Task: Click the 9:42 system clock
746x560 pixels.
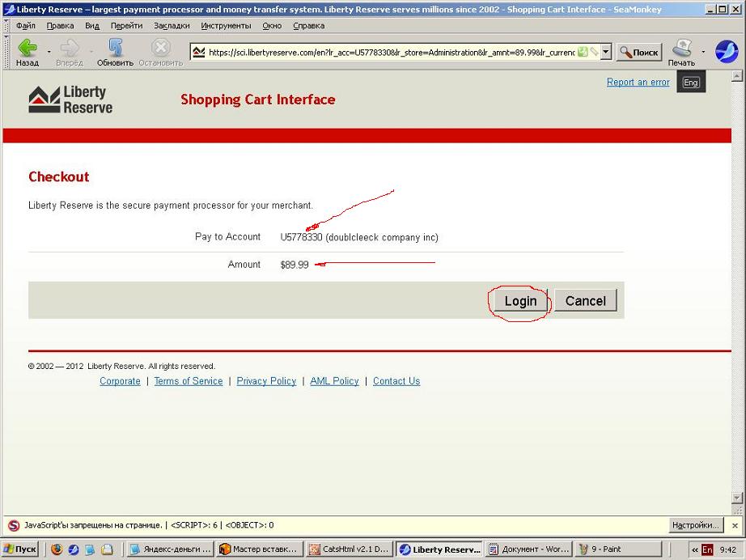Action: (x=728, y=549)
